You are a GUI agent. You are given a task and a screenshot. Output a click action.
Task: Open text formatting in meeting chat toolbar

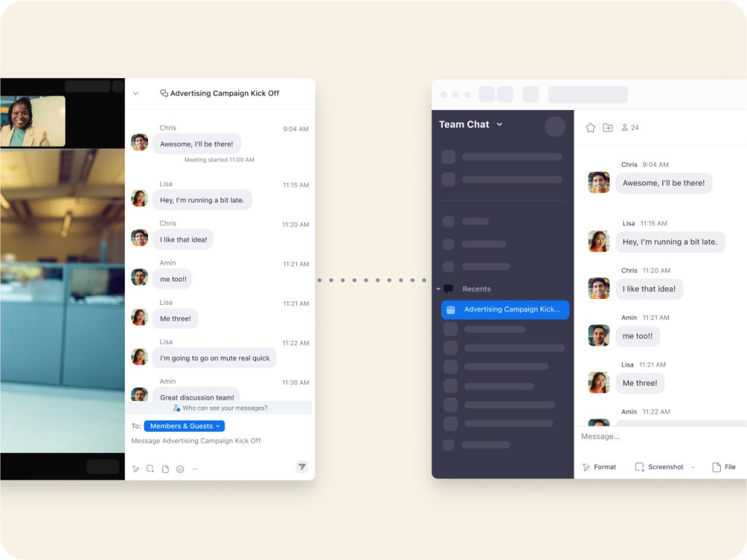click(136, 469)
